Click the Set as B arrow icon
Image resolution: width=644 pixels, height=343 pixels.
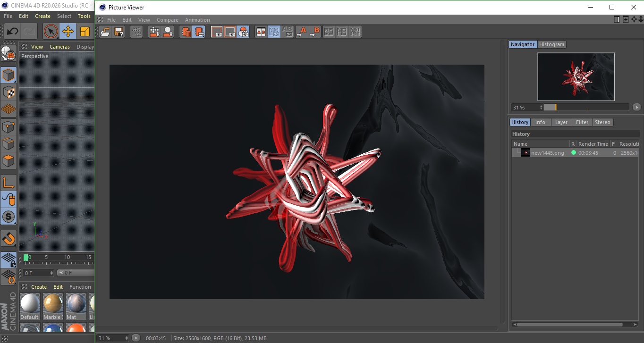[x=314, y=32]
